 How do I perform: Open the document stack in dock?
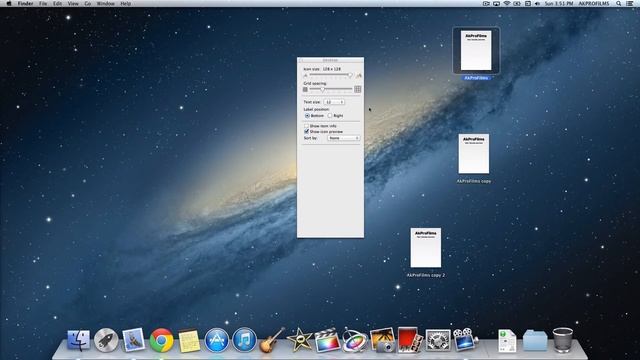tap(507, 341)
